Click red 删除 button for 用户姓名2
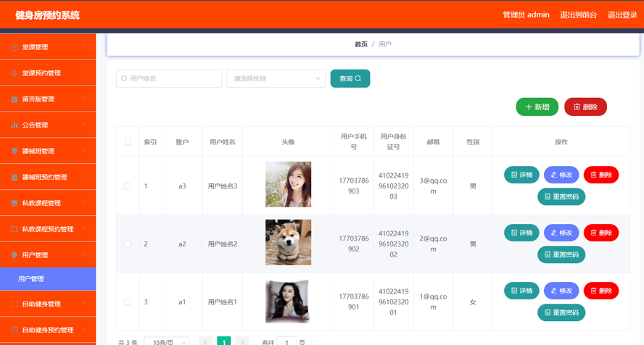 pyautogui.click(x=601, y=233)
